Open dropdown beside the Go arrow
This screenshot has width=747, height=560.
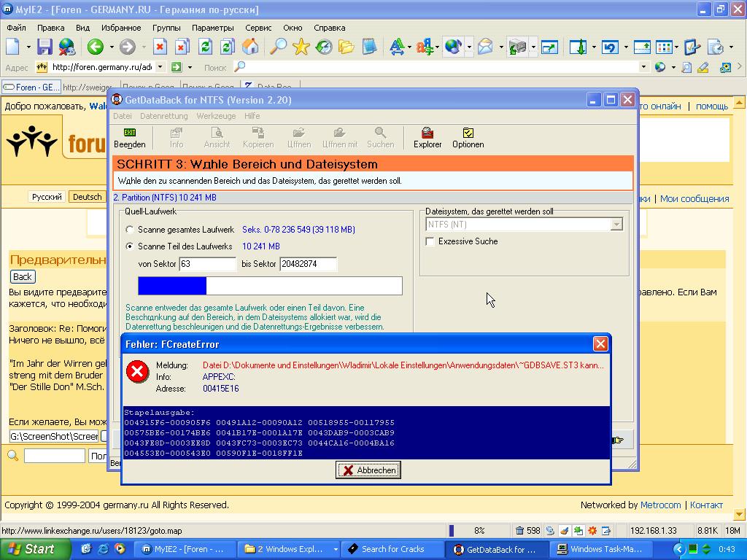(x=190, y=67)
